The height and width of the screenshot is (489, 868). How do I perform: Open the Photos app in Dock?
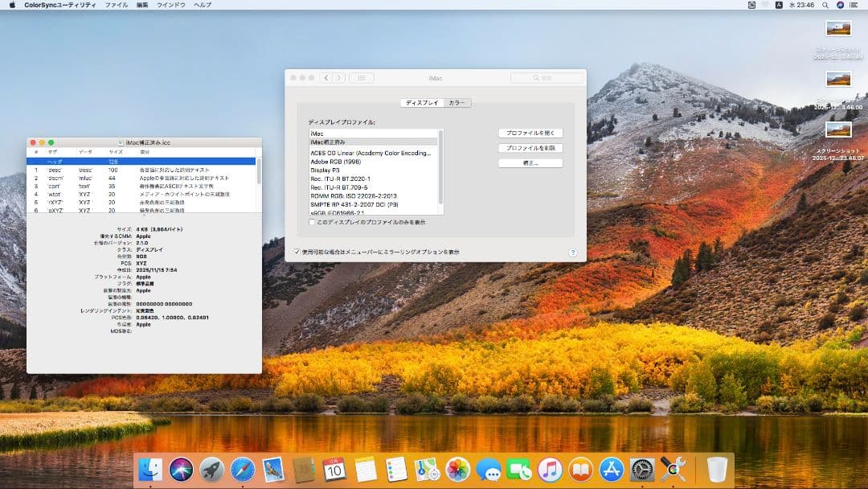pyautogui.click(x=457, y=469)
